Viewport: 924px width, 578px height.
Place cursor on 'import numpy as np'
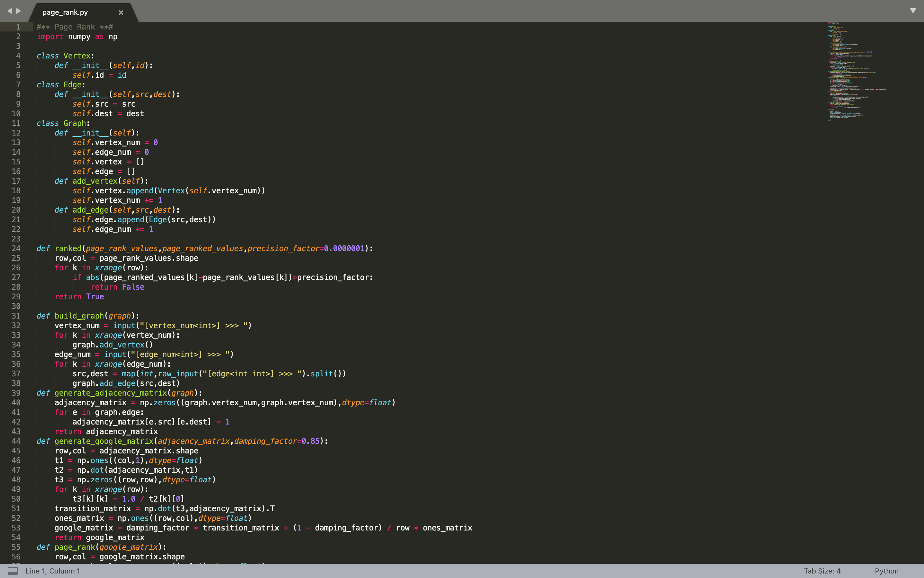[x=77, y=37]
